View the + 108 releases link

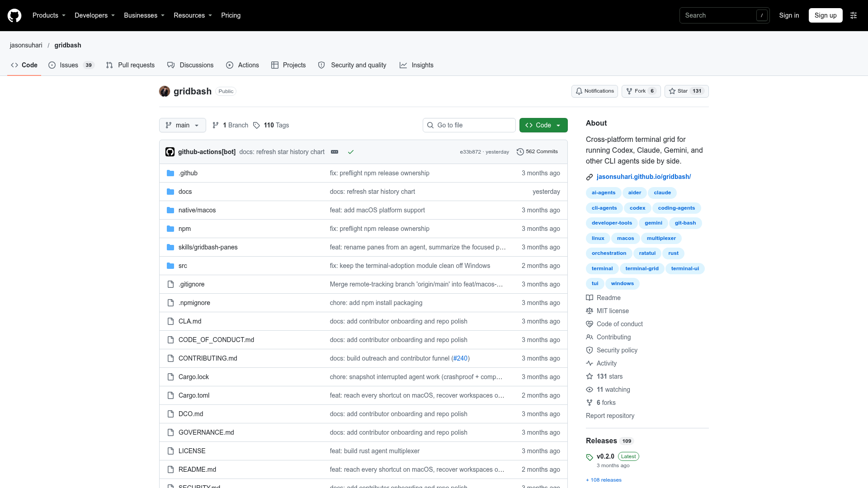click(x=604, y=480)
